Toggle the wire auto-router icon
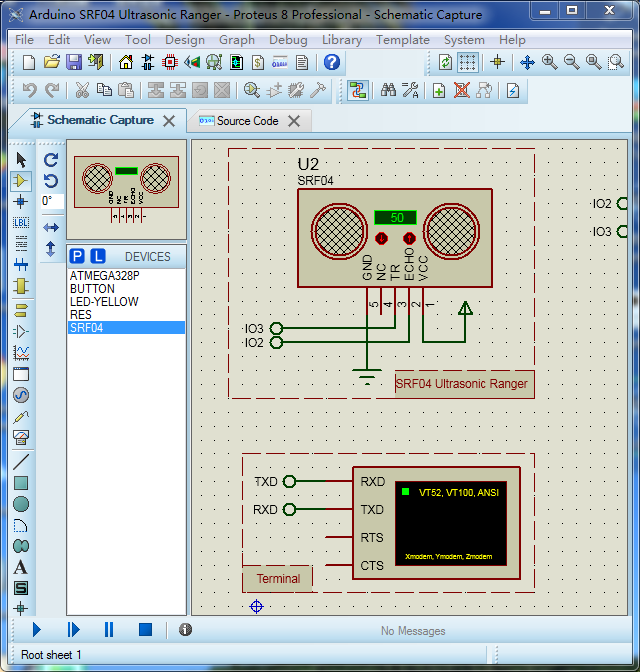 (358, 90)
